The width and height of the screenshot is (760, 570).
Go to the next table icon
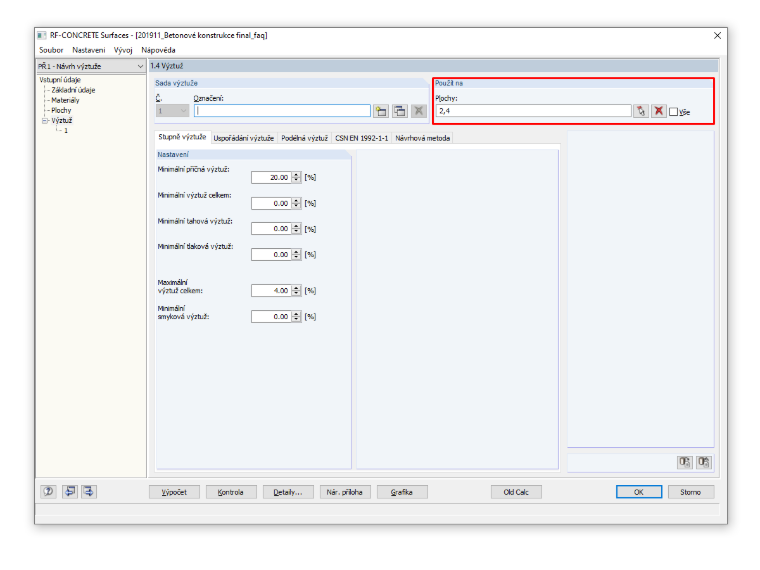click(x=89, y=491)
